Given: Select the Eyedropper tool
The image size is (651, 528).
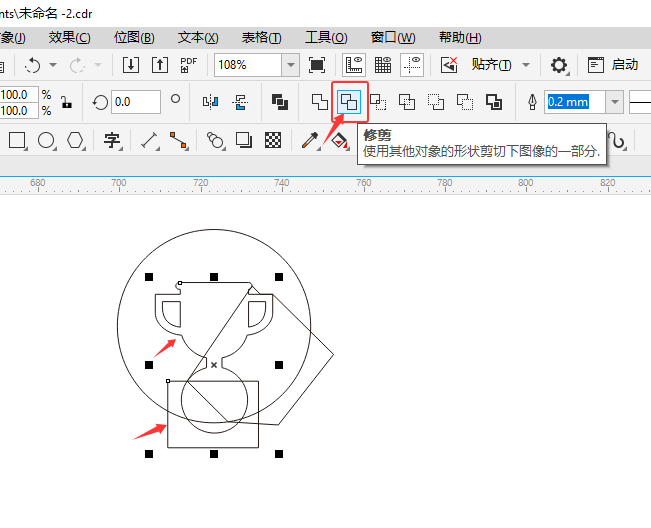Looking at the screenshot, I should click(310, 140).
